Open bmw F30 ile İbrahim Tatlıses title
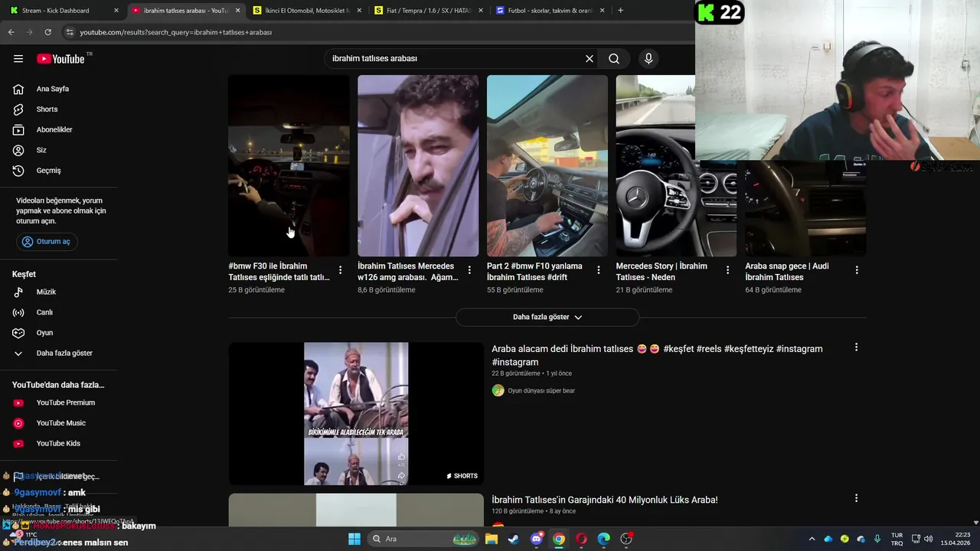The height and width of the screenshot is (551, 980). tap(279, 272)
